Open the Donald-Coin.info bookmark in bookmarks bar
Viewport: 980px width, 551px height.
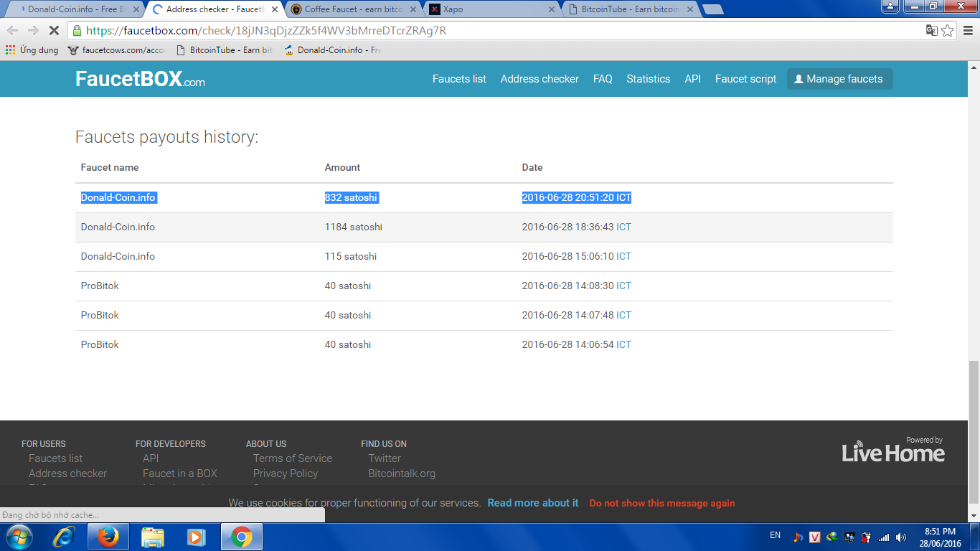331,50
